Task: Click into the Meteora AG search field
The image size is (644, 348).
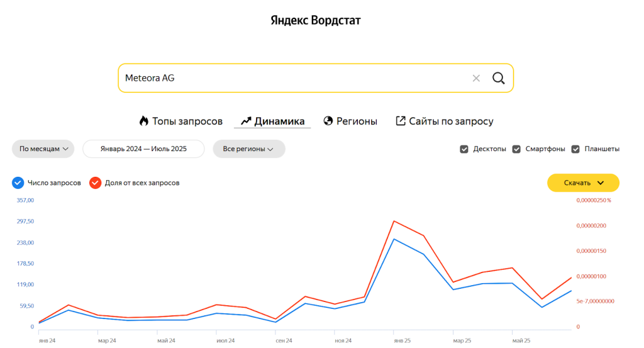Action: 289,78
